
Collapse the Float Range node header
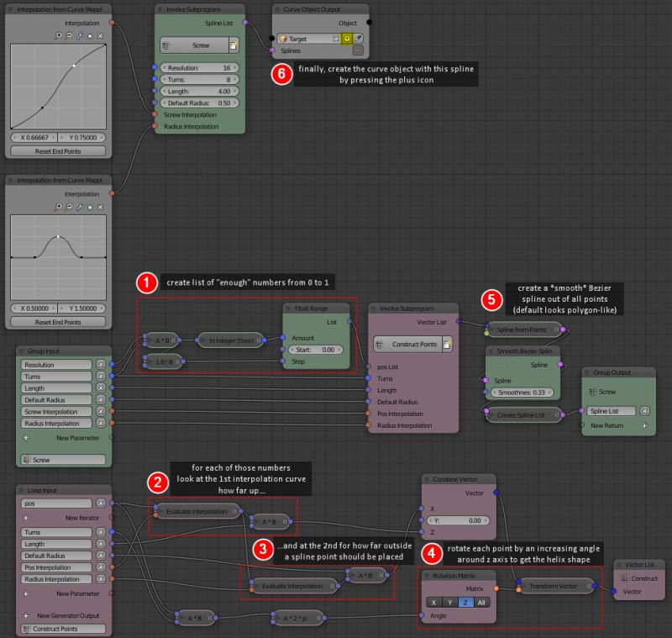click(x=286, y=309)
